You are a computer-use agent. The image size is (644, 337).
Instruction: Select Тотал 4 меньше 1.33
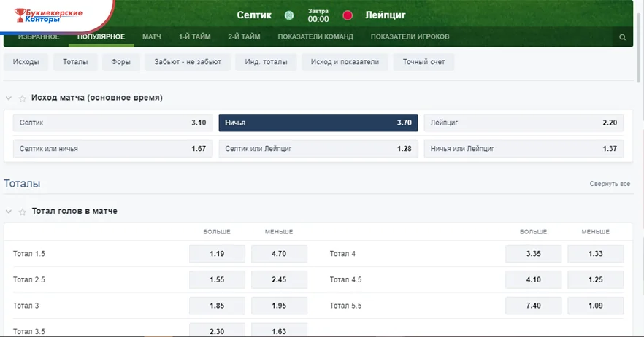[x=596, y=254]
